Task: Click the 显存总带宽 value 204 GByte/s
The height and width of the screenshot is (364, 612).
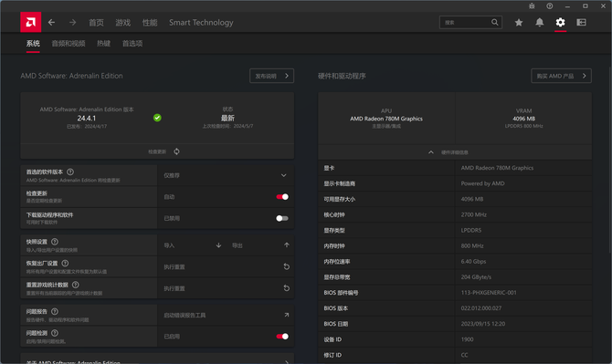Action: [x=476, y=277]
